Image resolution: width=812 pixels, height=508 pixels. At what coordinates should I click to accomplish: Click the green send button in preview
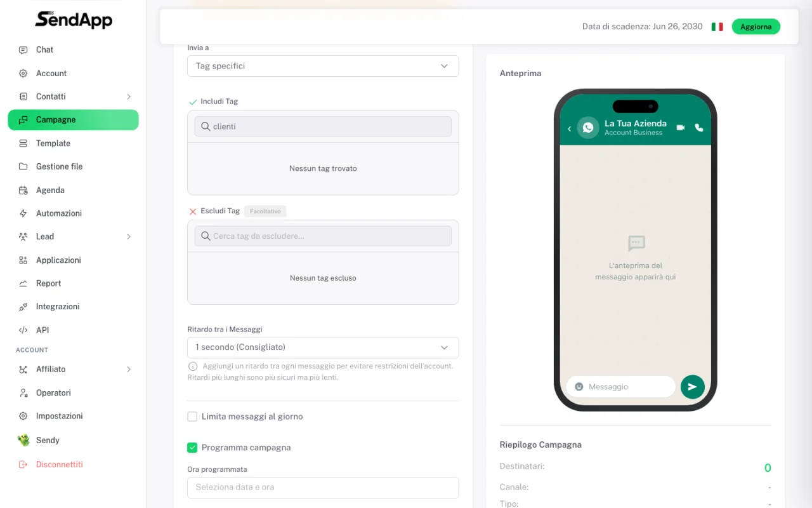(x=693, y=387)
